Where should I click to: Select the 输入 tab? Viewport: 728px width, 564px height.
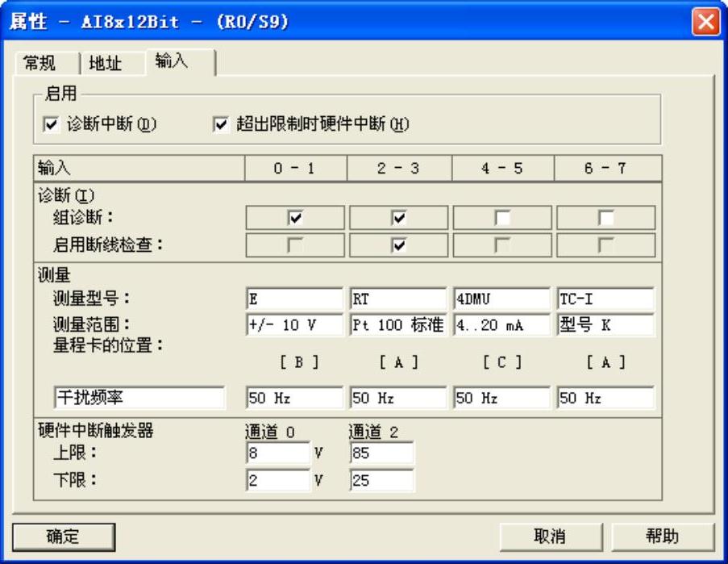[x=171, y=62]
